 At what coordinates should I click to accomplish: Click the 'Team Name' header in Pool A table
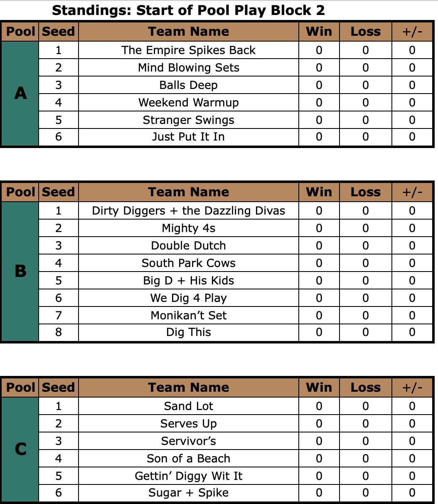(188, 32)
